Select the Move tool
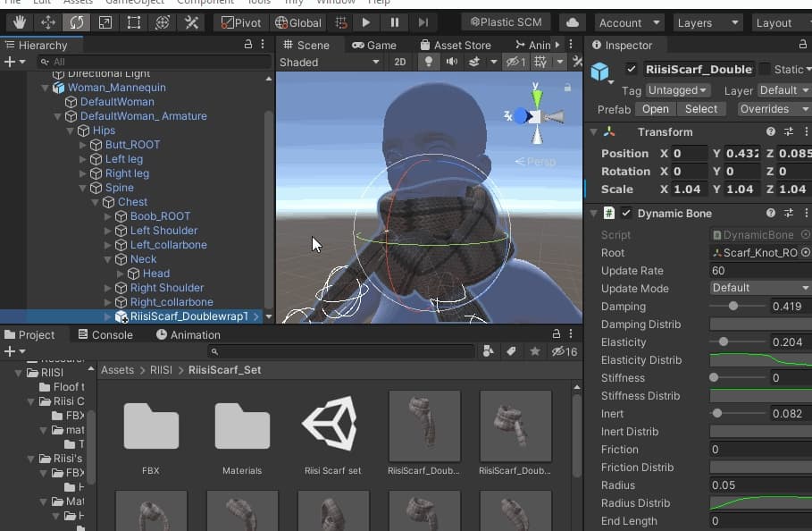This screenshot has height=531, width=812. tap(47, 22)
